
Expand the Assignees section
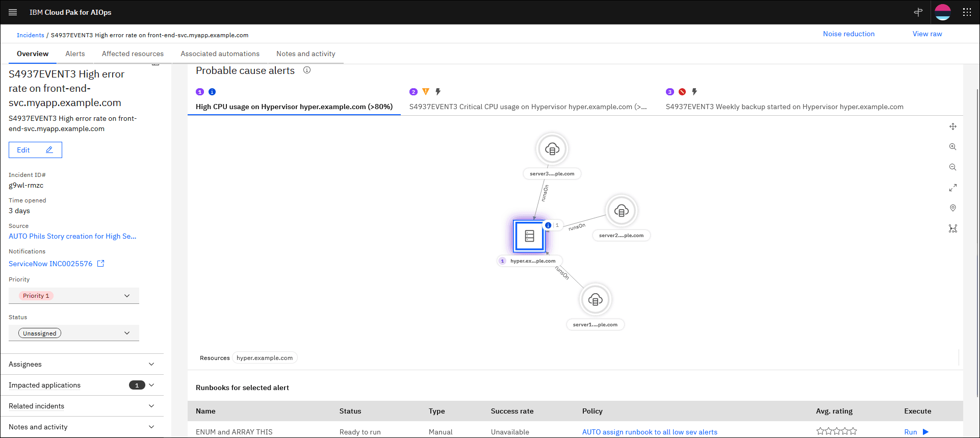point(82,364)
